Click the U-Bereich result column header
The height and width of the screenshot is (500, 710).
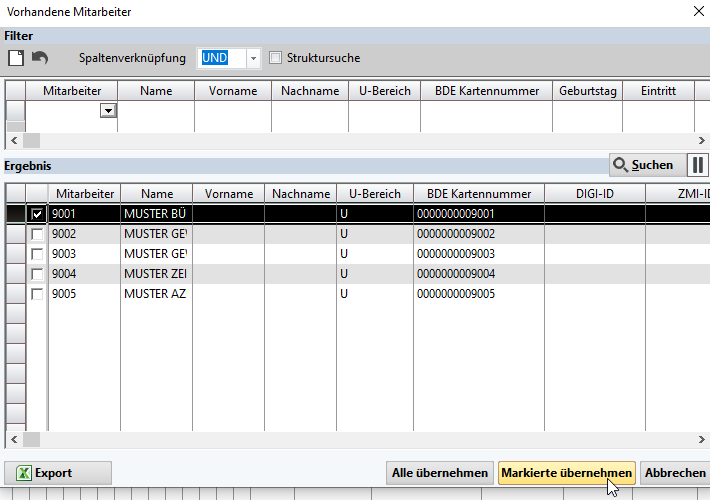click(x=374, y=194)
